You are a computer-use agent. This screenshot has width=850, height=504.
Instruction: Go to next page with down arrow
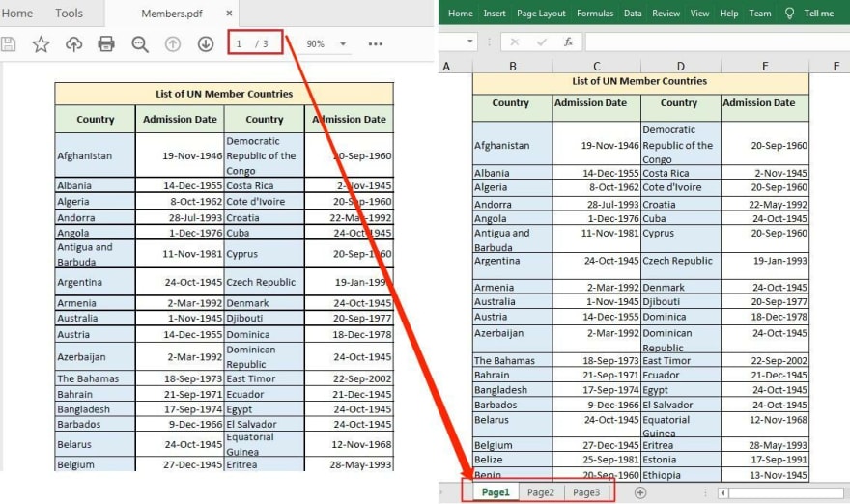click(206, 43)
